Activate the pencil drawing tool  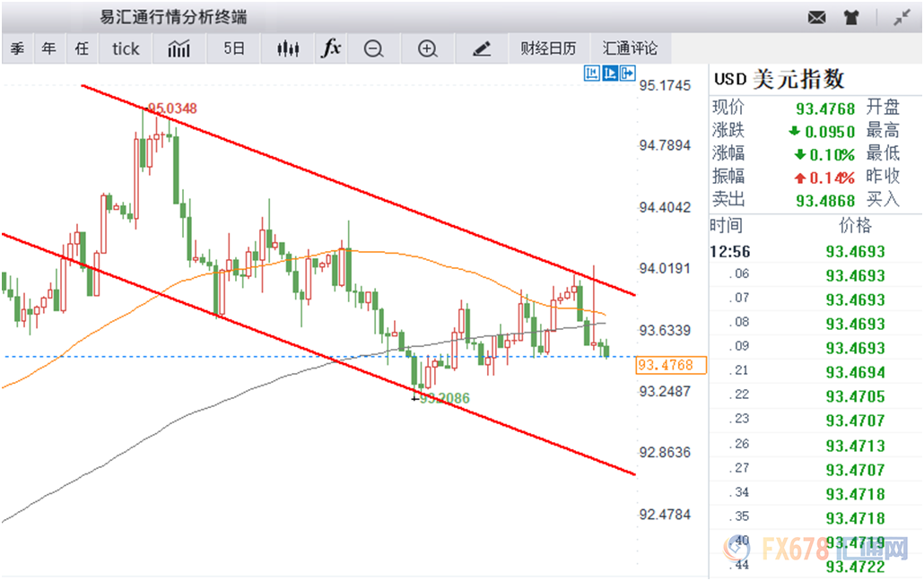tap(482, 49)
